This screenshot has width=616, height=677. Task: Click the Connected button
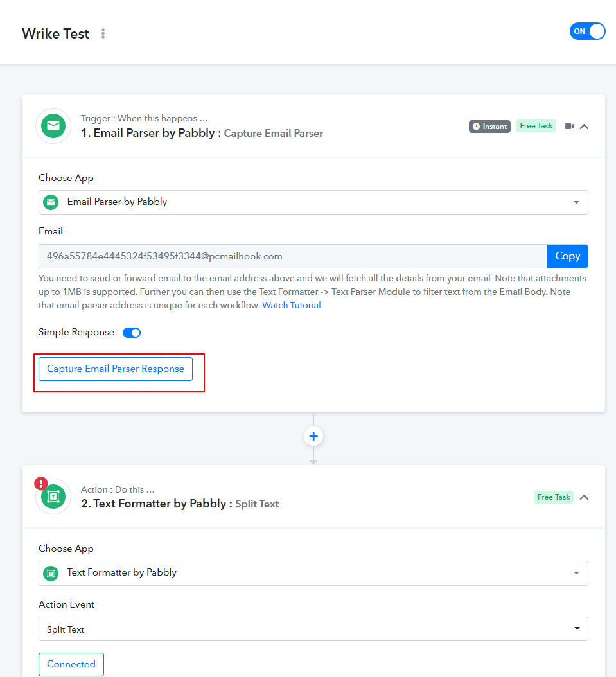coord(71,664)
